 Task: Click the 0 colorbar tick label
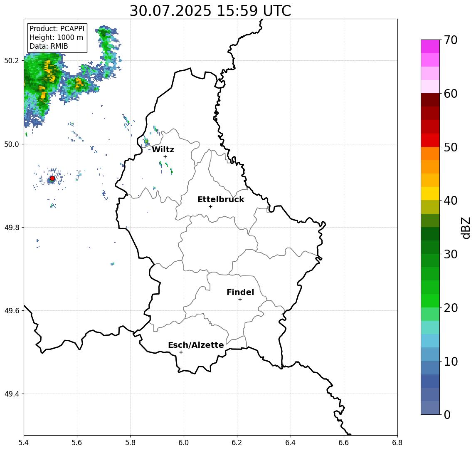[447, 414]
